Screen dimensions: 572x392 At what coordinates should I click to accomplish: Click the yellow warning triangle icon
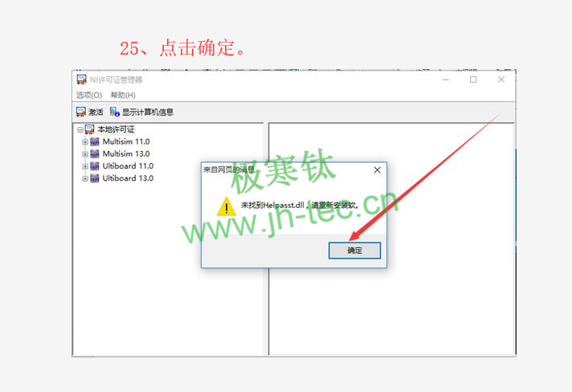227,206
